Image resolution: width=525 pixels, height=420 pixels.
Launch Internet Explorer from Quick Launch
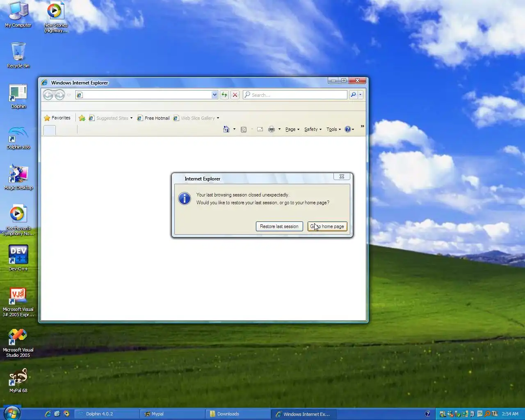[x=48, y=414]
